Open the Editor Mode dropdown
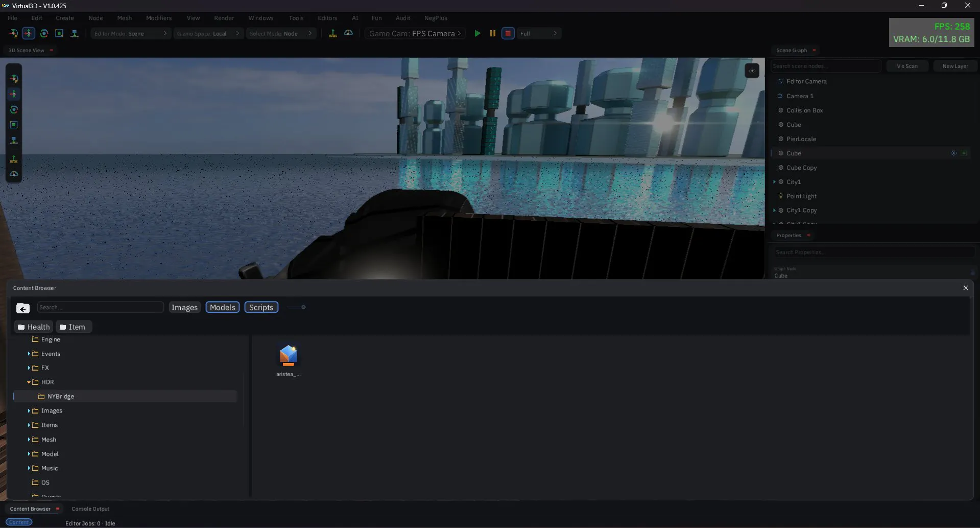The height and width of the screenshot is (528, 980). [130, 33]
